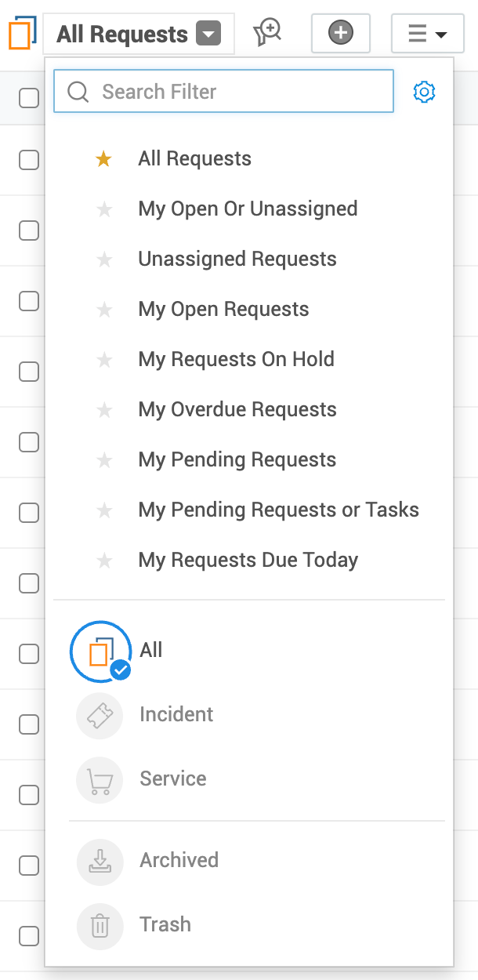Select My Requests Due Today

(248, 561)
